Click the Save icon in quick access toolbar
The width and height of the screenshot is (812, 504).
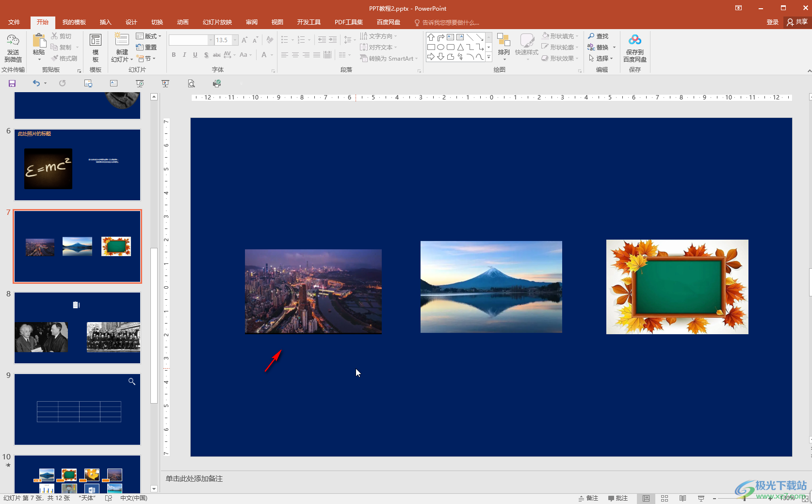point(12,83)
